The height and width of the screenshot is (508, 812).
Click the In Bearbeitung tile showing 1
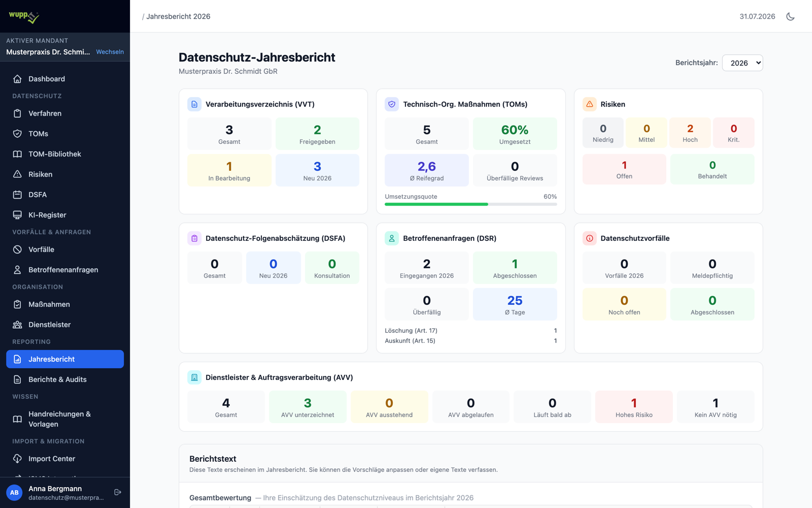[x=229, y=170]
